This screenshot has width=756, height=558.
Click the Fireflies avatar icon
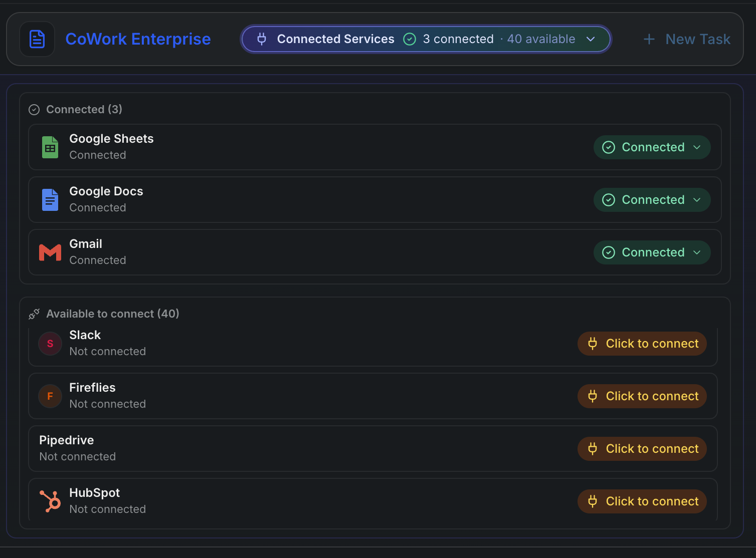[50, 396]
